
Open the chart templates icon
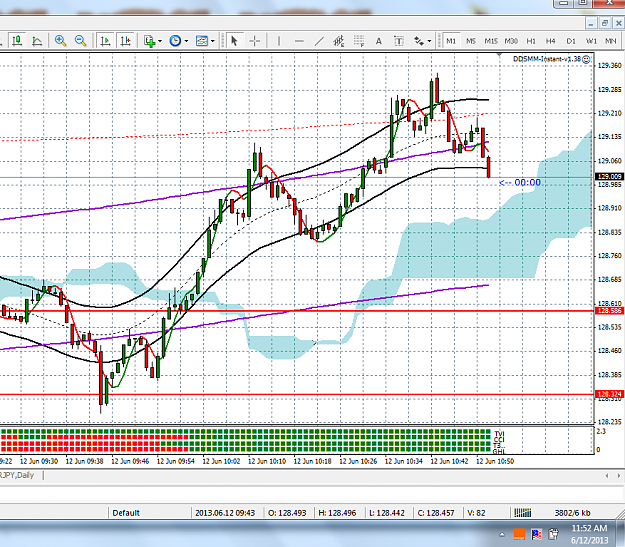pyautogui.click(x=202, y=41)
